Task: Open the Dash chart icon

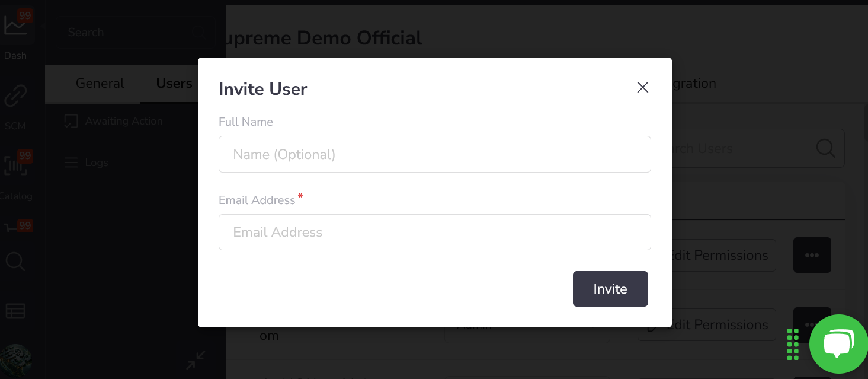Action: (x=15, y=26)
